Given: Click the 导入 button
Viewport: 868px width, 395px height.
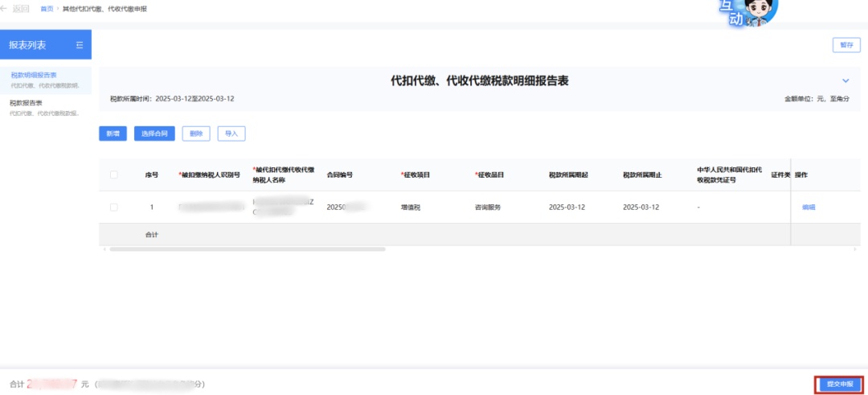Looking at the screenshot, I should click(231, 134).
